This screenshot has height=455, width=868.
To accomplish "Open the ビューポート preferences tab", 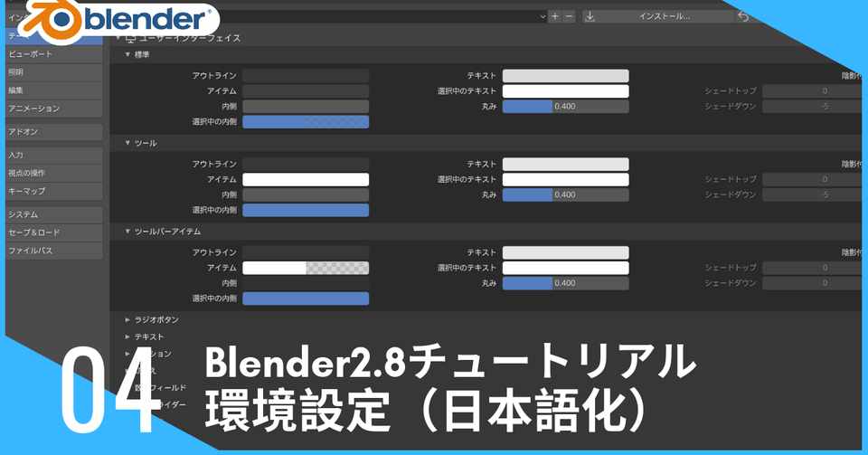I will click(x=53, y=54).
